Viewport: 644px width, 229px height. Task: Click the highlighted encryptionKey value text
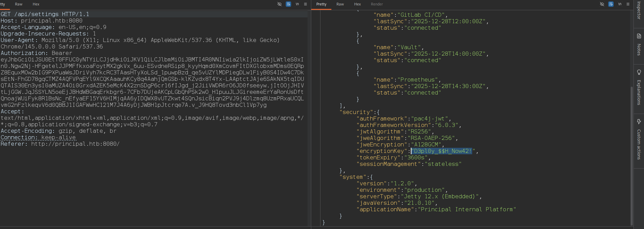pyautogui.click(x=442, y=151)
